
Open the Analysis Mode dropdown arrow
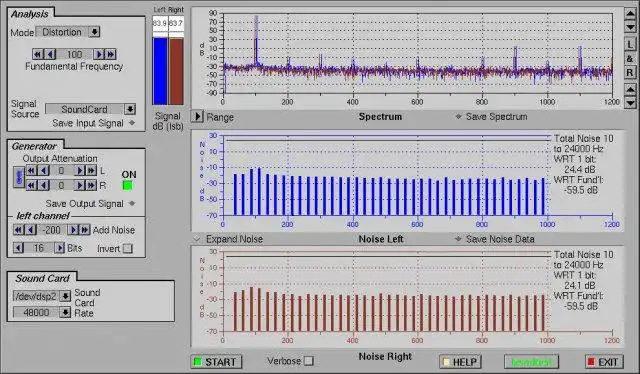click(x=94, y=32)
